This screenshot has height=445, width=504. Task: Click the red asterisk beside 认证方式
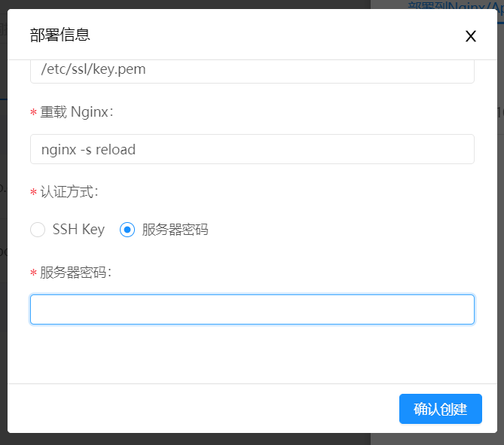33,194
